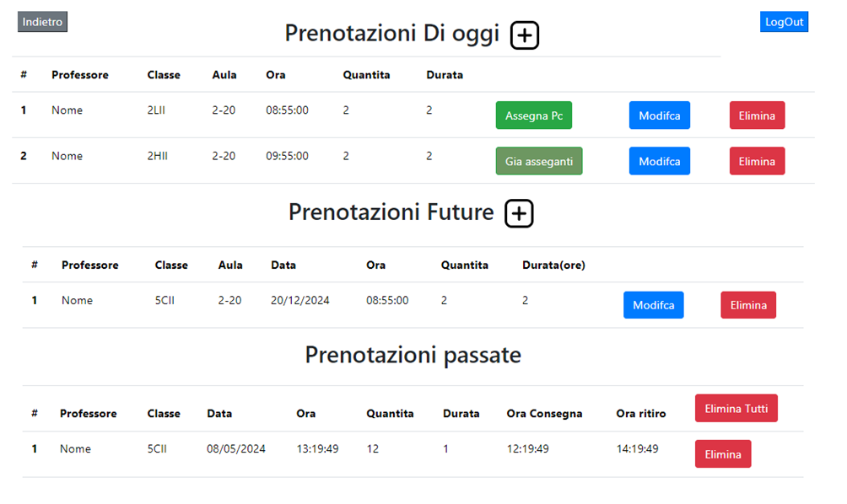Click the Ora ritiro column header
Viewport: 847px width, 504px height.
(640, 414)
